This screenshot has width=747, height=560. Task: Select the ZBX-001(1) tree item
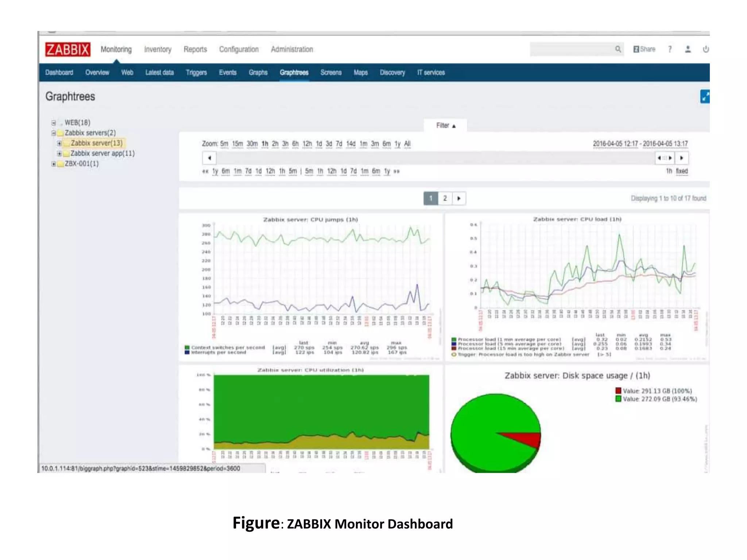point(82,164)
